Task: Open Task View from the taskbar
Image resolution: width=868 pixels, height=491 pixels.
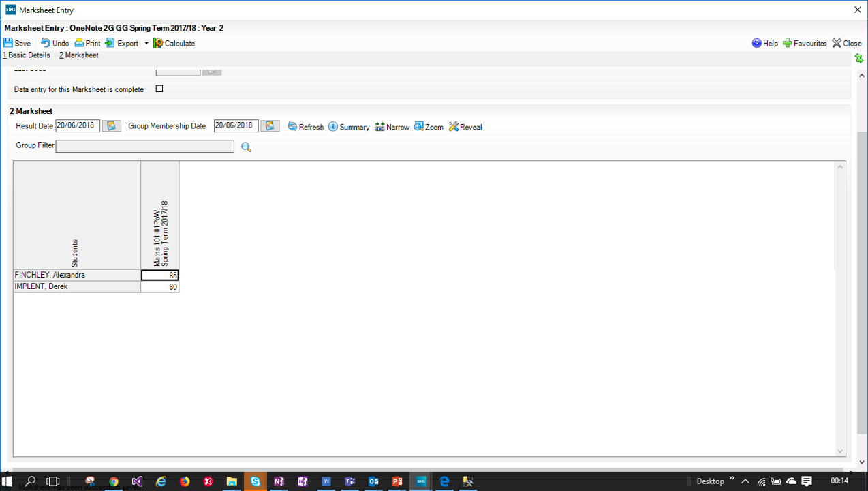Action: pos(52,481)
